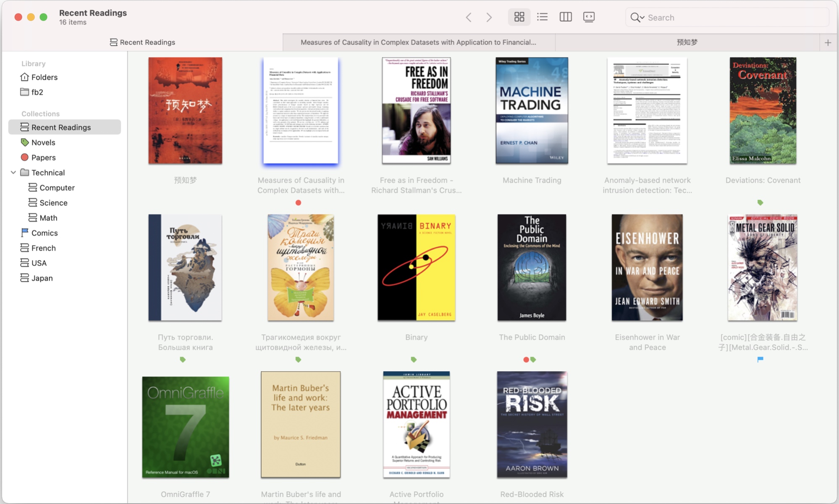Click the home icon beside Folders
Screen dimensions: 839x504
pyautogui.click(x=25, y=77)
